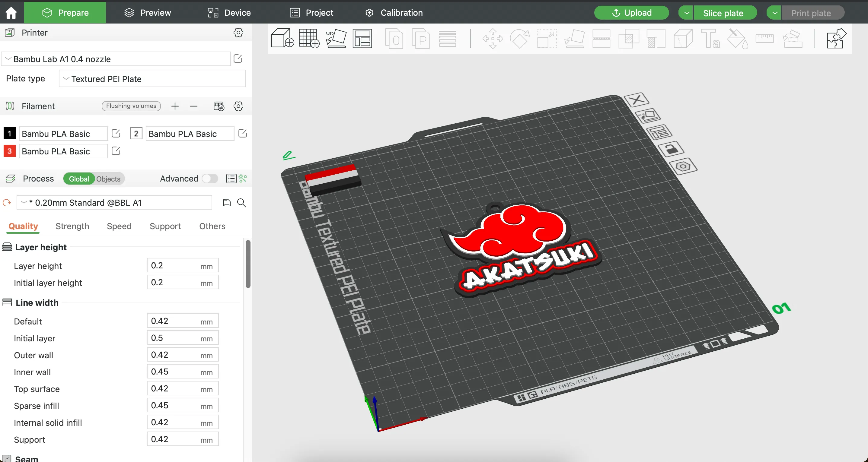
Task: Click the settings panel vertical scrollbar
Action: (248, 264)
